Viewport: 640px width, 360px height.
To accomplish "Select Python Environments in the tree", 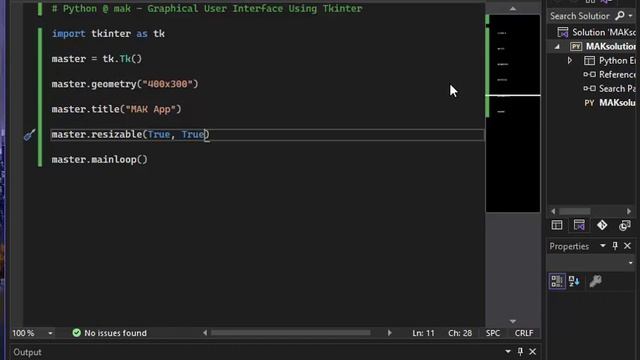I will [610, 60].
